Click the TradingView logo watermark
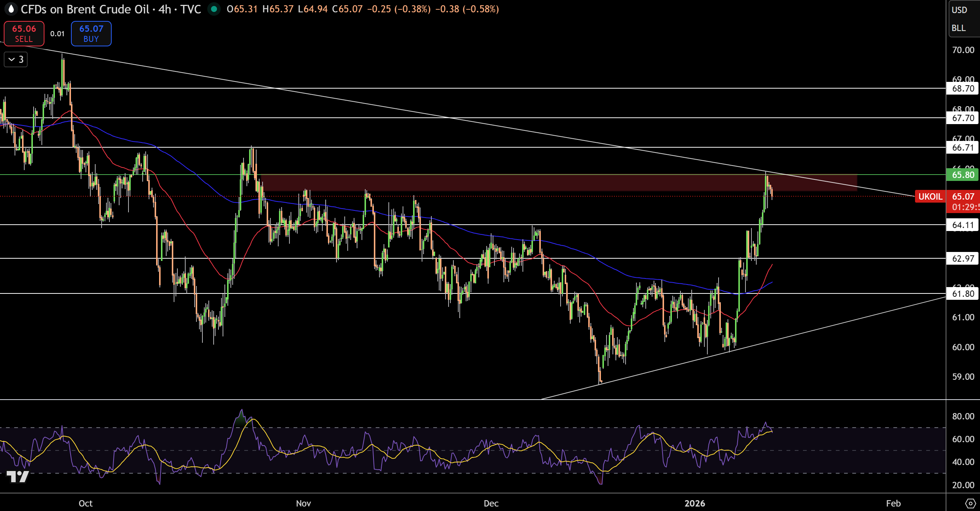 (x=18, y=477)
